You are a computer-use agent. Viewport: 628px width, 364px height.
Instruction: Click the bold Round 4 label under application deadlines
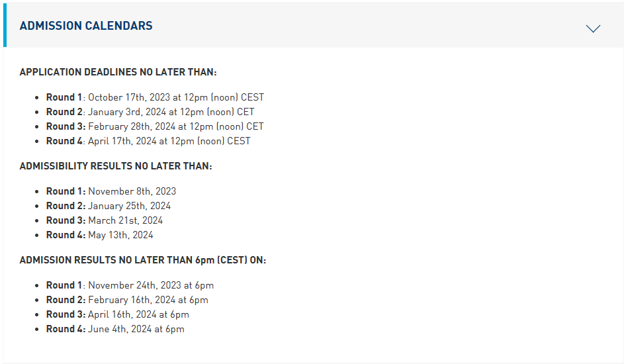click(64, 141)
